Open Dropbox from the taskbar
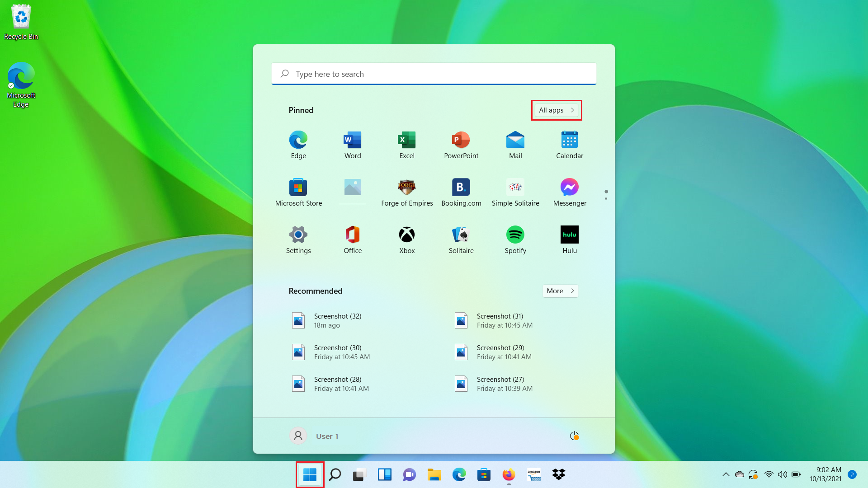The width and height of the screenshot is (868, 488). (x=559, y=474)
